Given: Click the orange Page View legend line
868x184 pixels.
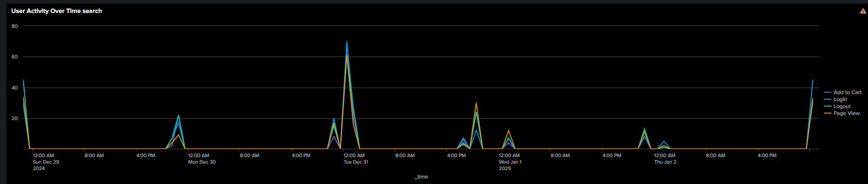Looking at the screenshot, I should click(828, 113).
